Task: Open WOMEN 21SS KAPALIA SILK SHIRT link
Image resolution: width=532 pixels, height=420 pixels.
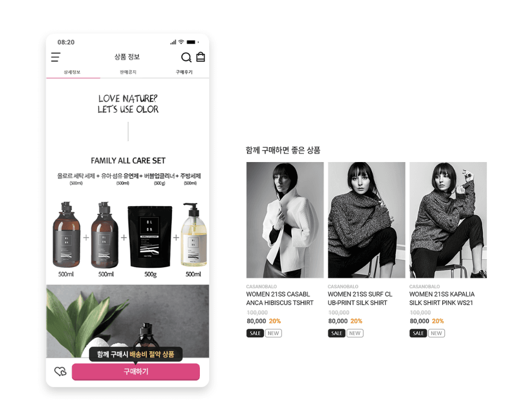Action: point(442,298)
